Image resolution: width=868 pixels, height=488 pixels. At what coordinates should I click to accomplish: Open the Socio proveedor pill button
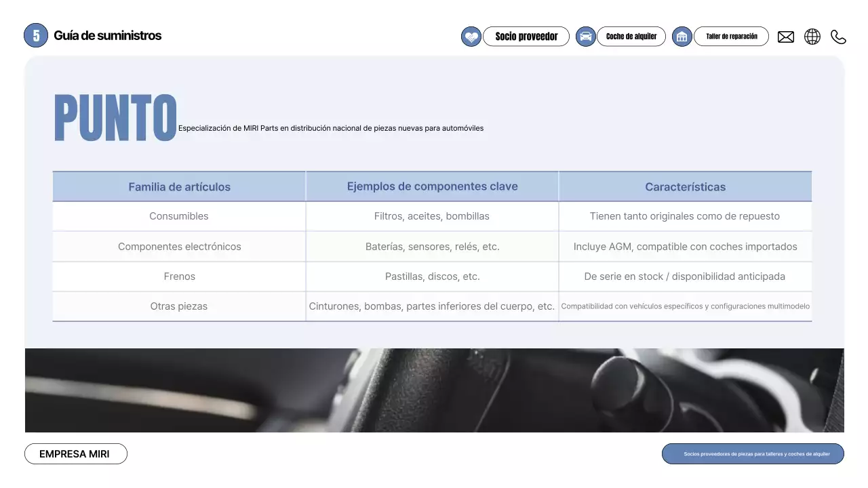coord(526,37)
